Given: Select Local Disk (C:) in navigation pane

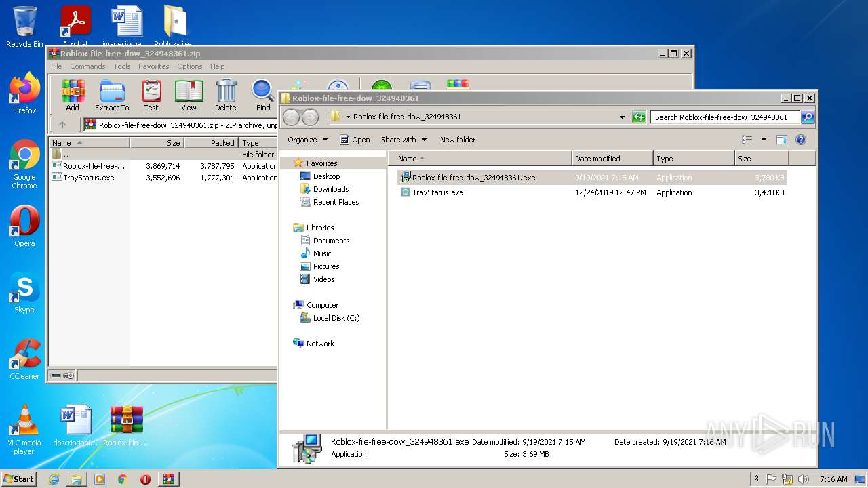Looking at the screenshot, I should click(336, 318).
